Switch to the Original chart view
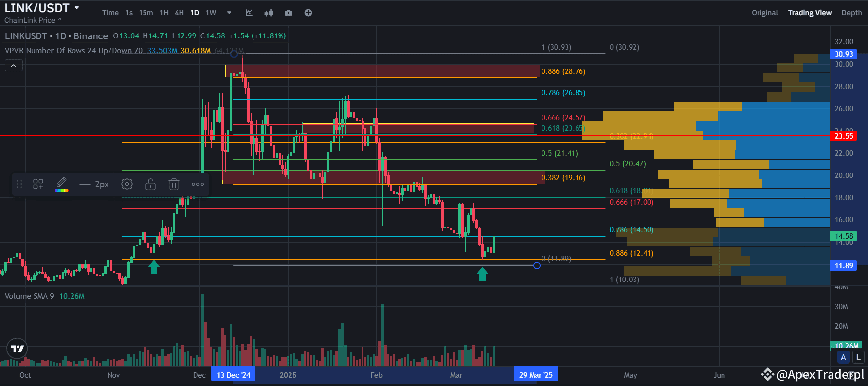 coord(764,13)
